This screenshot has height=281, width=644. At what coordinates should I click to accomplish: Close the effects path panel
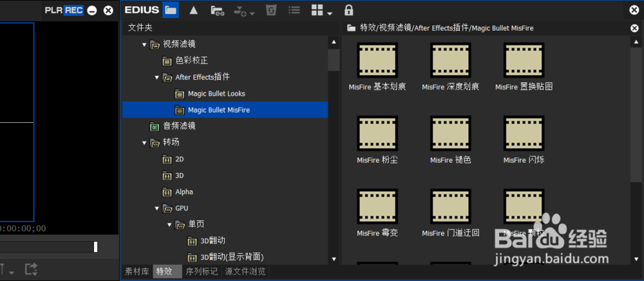coord(634,28)
